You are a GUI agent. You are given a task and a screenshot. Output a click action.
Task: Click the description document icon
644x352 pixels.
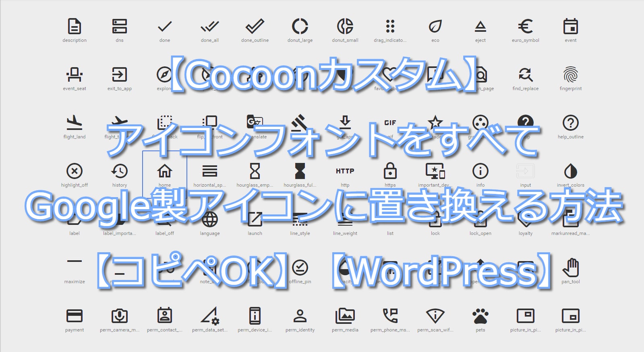75,26
